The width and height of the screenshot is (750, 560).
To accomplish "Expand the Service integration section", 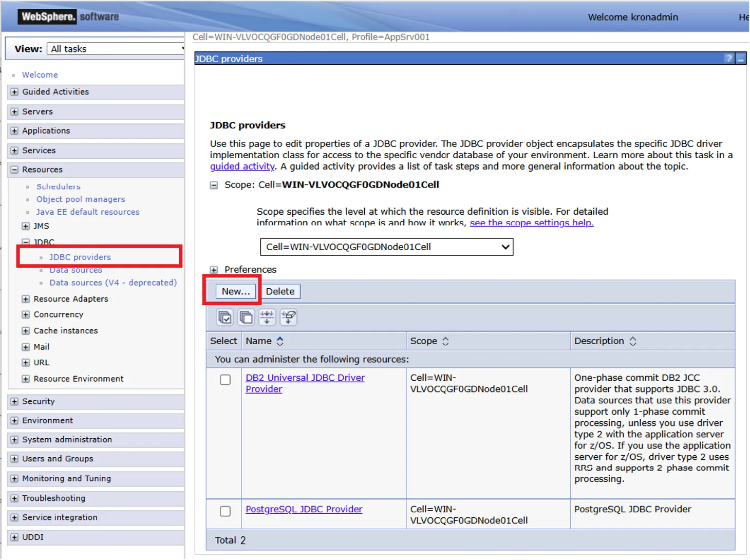I will 14,517.
